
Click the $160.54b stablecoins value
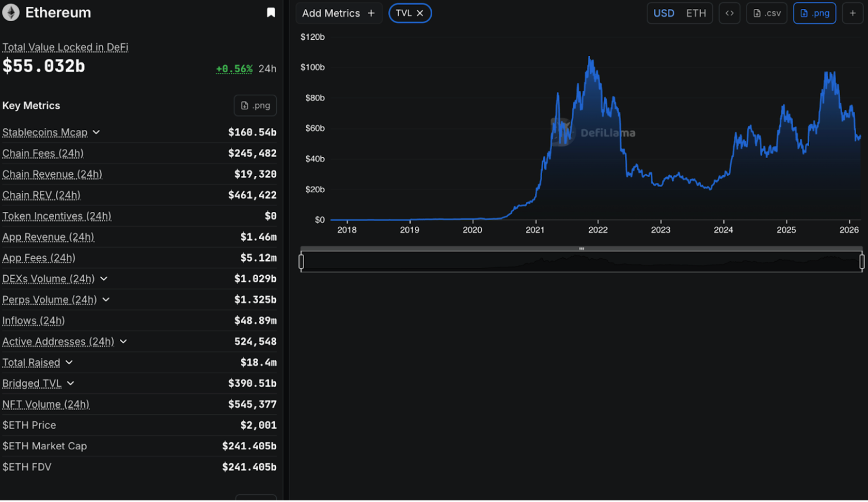(252, 132)
